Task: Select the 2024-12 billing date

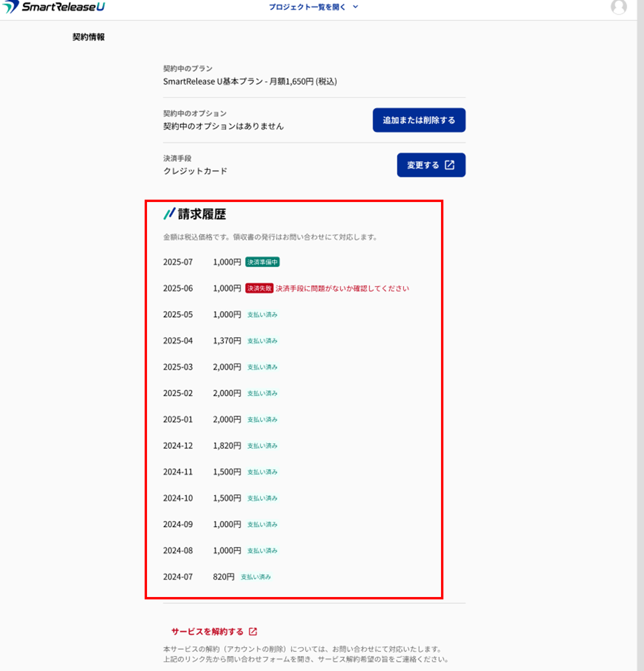Action: pos(178,446)
